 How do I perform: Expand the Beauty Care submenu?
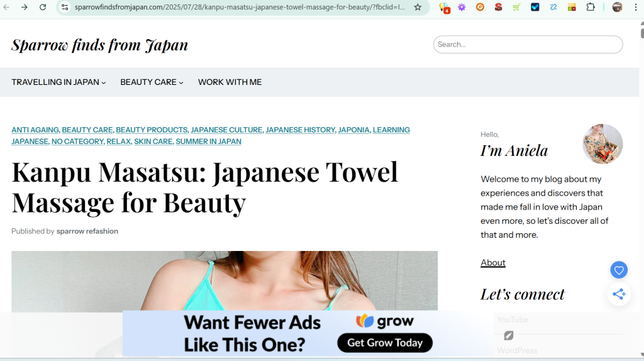click(x=152, y=82)
